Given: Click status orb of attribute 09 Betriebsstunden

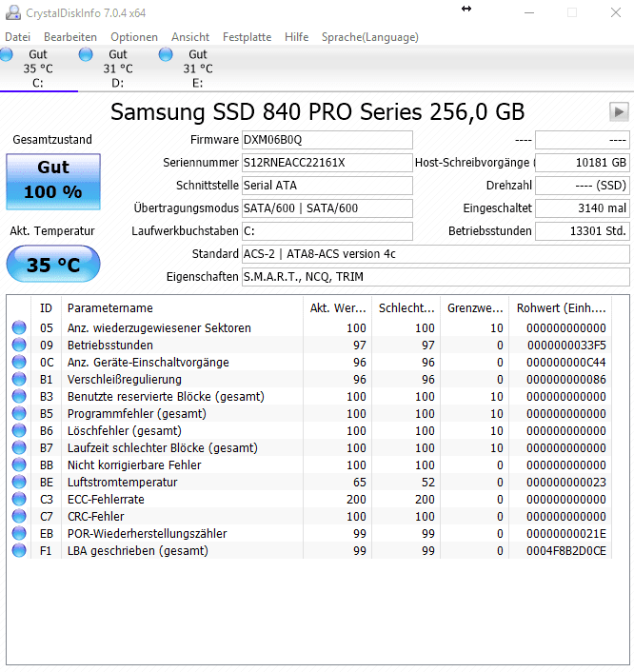Looking at the screenshot, I should 19,345.
